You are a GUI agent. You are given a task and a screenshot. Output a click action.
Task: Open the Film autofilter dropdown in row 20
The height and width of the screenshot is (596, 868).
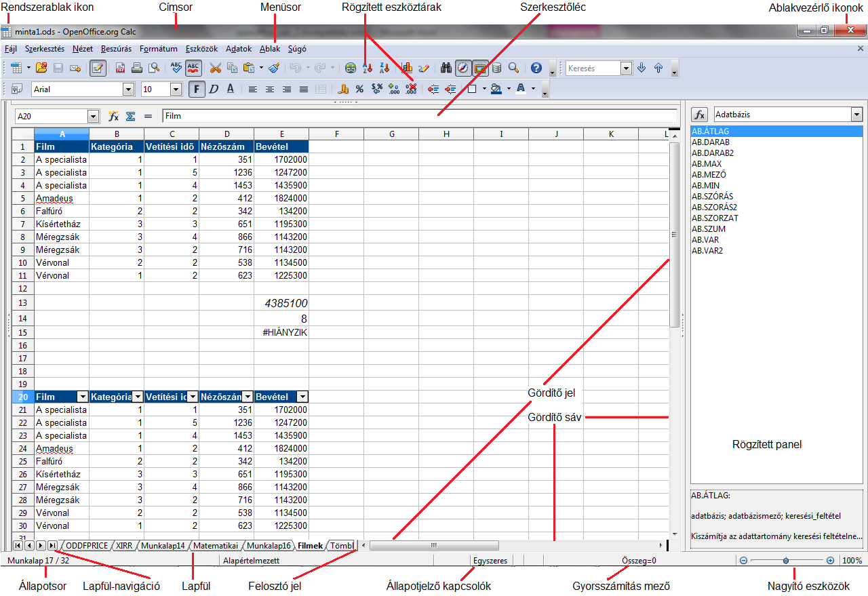click(x=83, y=397)
